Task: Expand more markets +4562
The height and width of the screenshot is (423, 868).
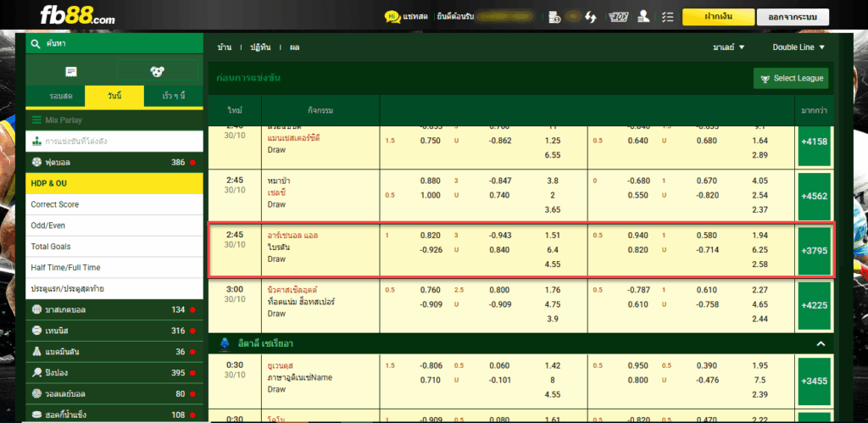Action: [815, 196]
